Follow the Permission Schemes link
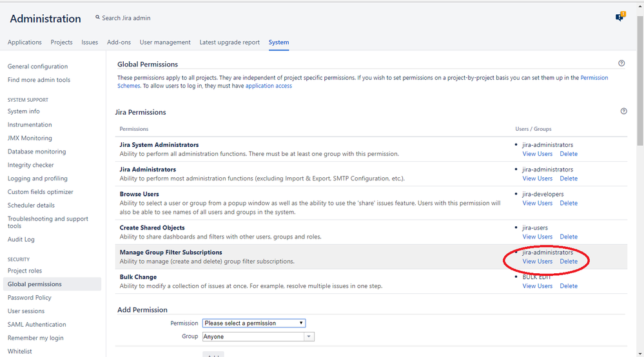 point(594,77)
